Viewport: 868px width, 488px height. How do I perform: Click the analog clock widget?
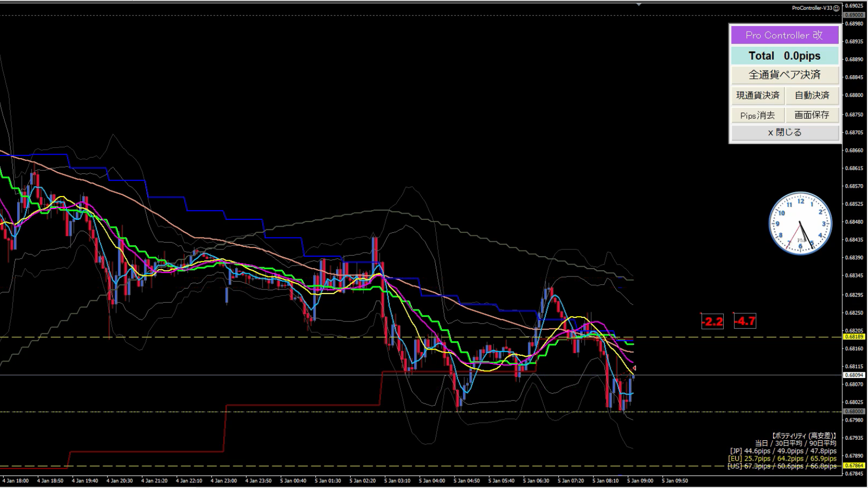point(800,224)
